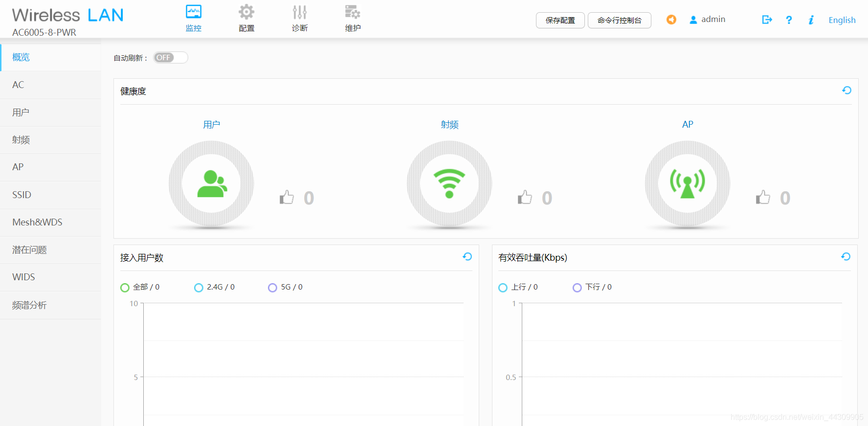
Task: Toggle the 自动刷新 OFF switch
Action: click(171, 58)
